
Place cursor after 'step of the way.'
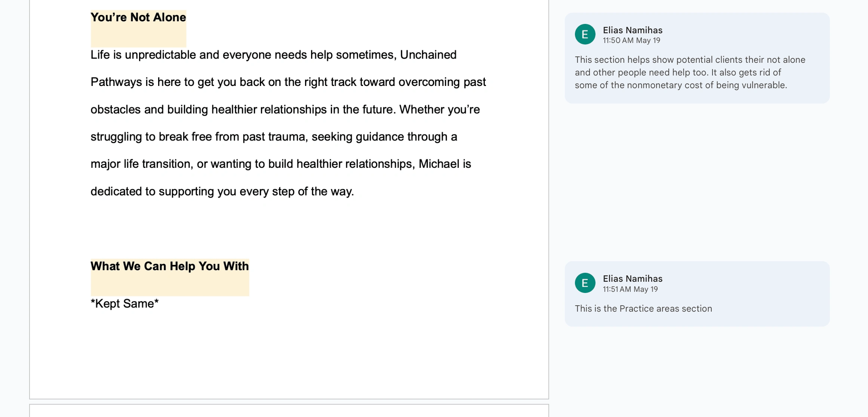pyautogui.click(x=354, y=191)
